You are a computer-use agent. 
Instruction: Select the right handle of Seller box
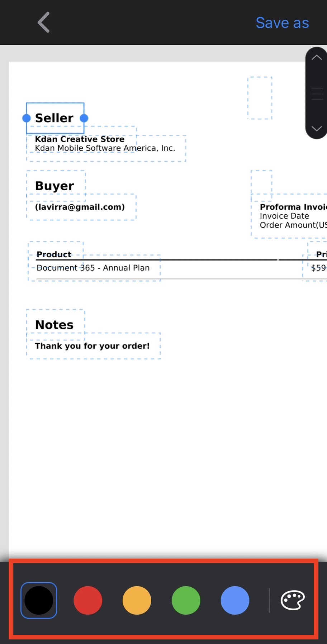(84, 118)
